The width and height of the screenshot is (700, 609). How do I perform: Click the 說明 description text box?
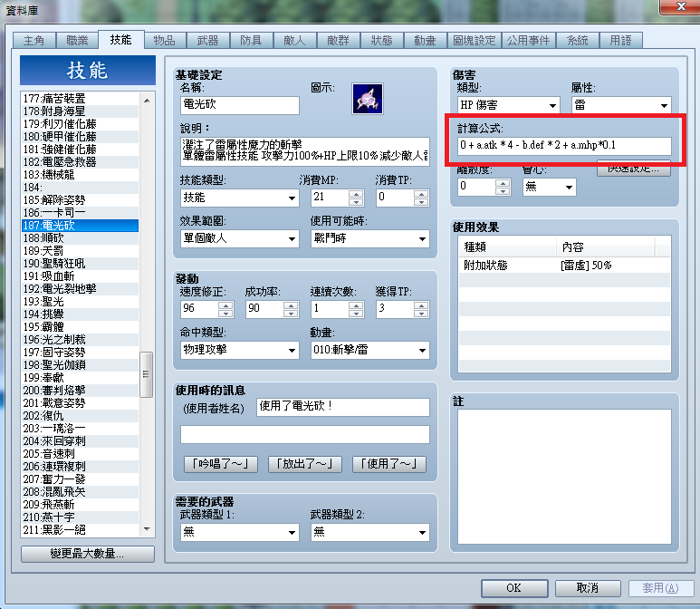[305, 151]
